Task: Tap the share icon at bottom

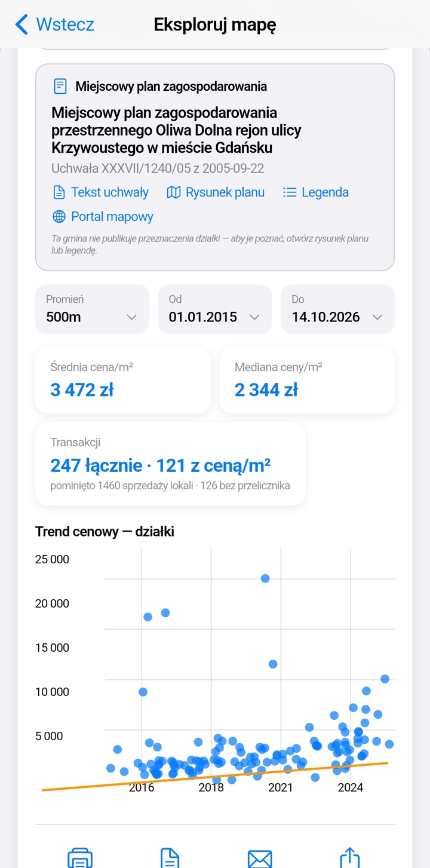Action: click(350, 858)
